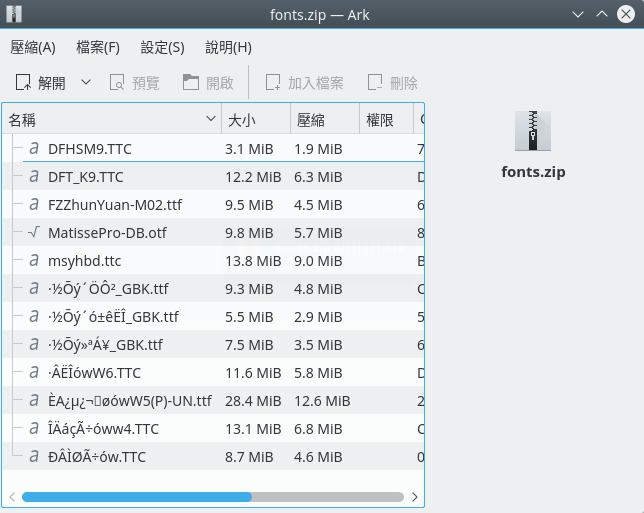Minimize the Ark window

(x=577, y=14)
